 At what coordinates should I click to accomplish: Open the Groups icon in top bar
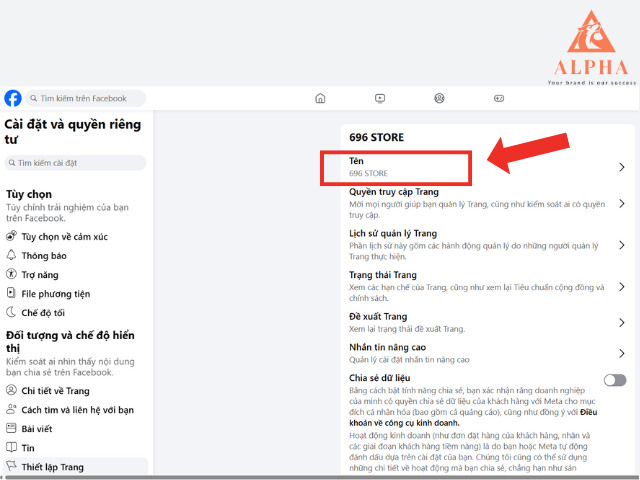[x=439, y=98]
